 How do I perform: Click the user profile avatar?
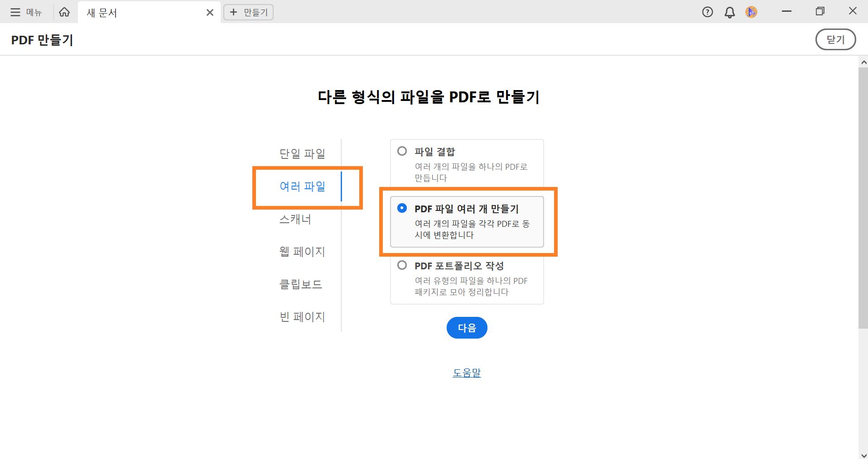coord(752,12)
